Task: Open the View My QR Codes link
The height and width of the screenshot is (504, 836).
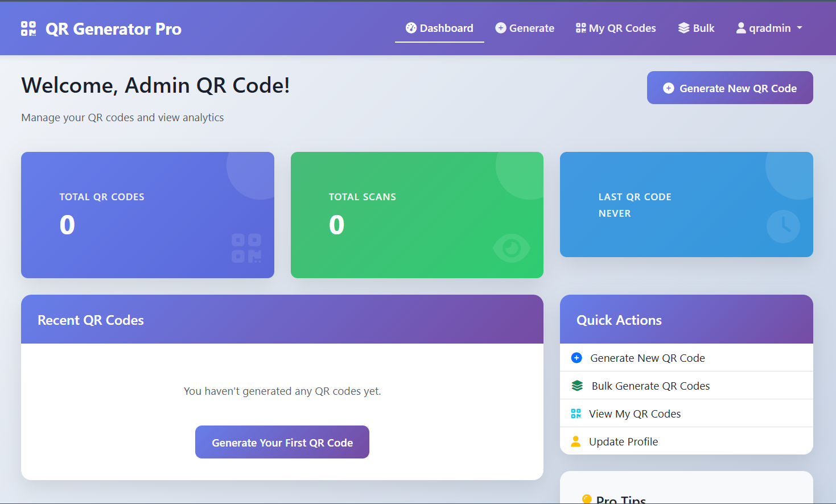Action: click(635, 414)
